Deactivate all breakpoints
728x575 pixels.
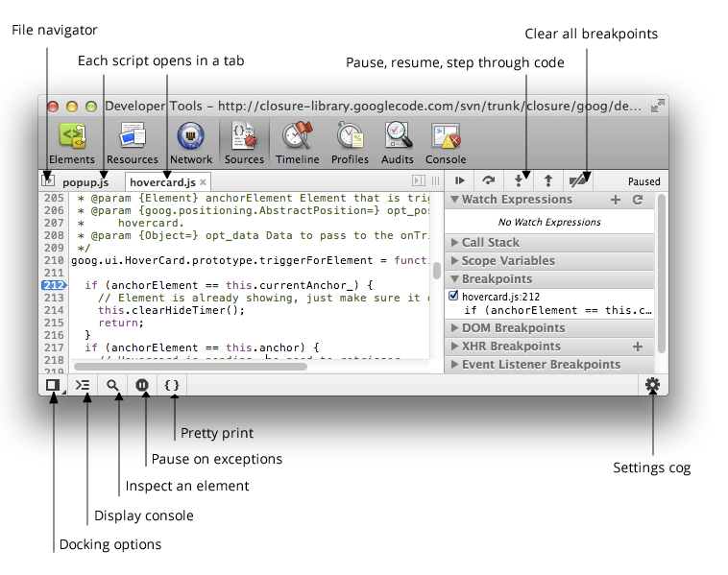(x=577, y=181)
